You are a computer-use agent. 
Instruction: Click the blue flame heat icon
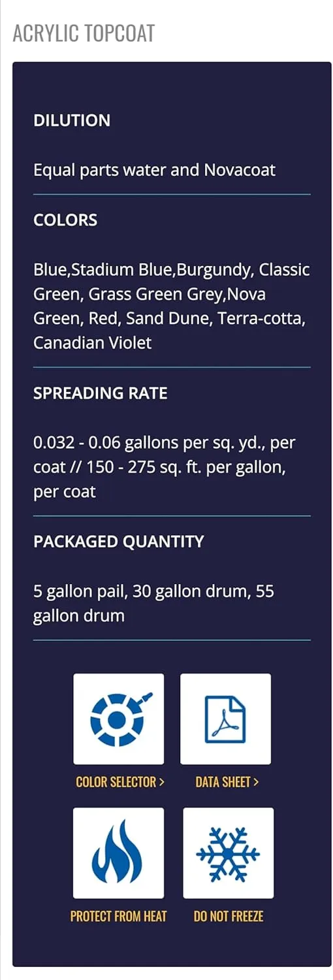pyautogui.click(x=118, y=853)
